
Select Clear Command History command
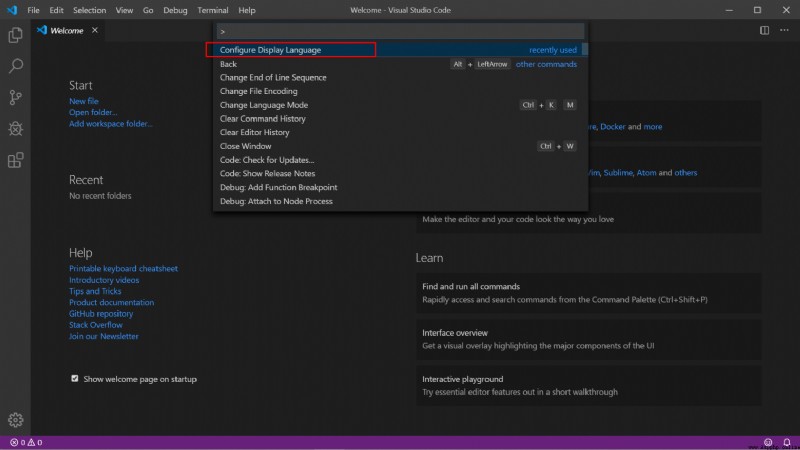401,118
